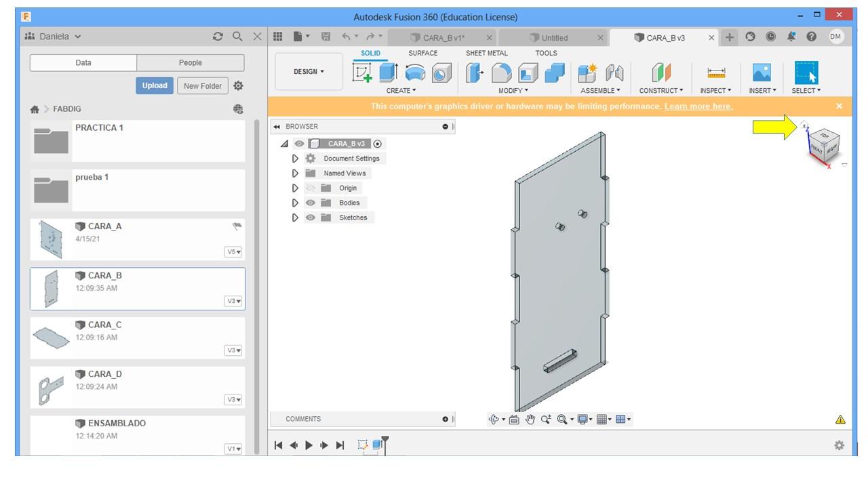
Task: Open the ASSEMBLE dropdown menu
Action: pos(600,90)
